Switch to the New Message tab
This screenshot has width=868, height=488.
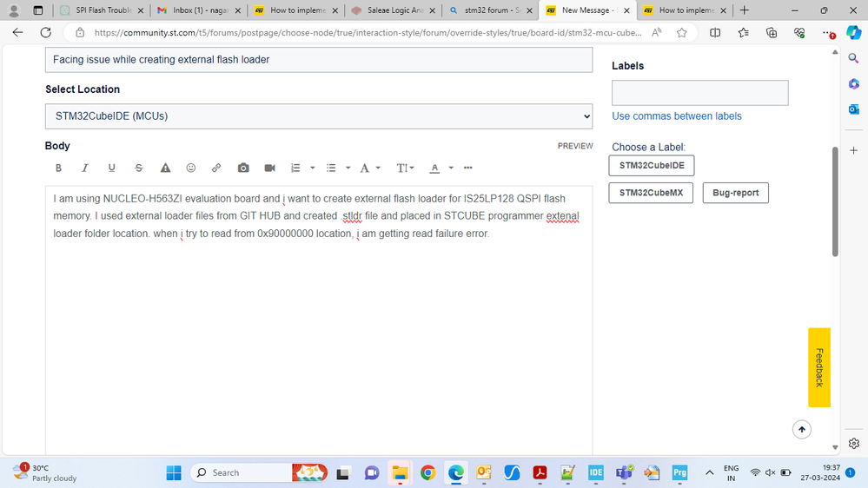tap(587, 10)
